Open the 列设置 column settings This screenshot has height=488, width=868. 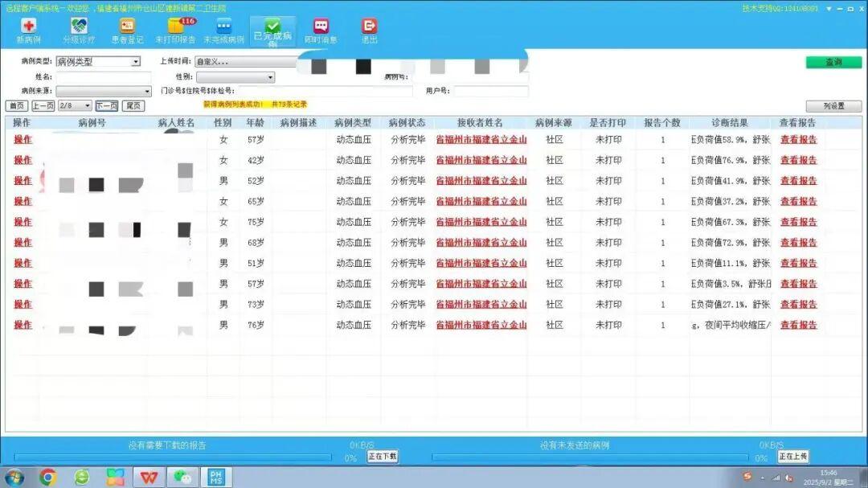[834, 105]
